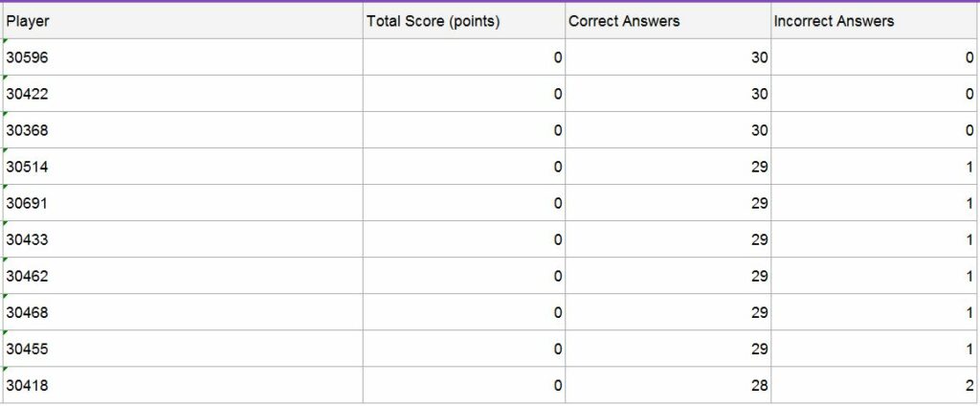Select the Player column header
The image size is (980, 406).
(182, 21)
